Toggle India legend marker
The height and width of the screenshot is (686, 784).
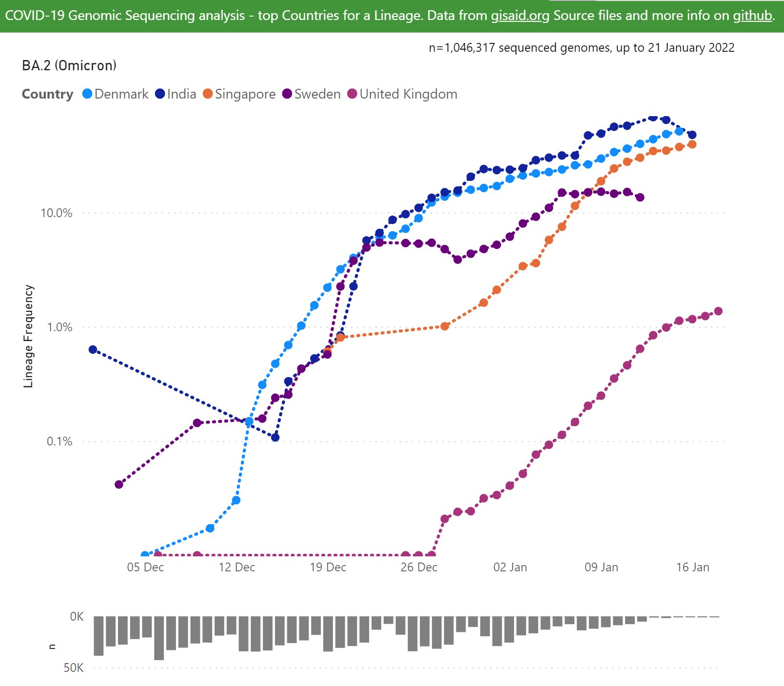tap(160, 94)
